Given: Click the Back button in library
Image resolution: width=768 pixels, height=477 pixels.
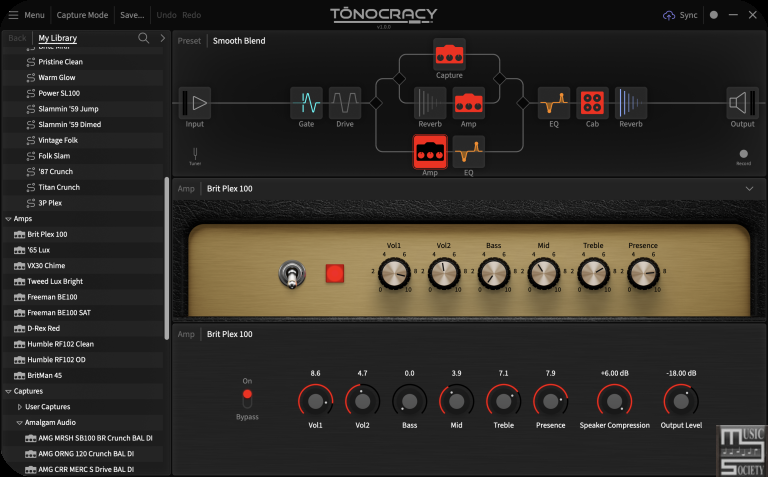Looking at the screenshot, I should pyautogui.click(x=17, y=38).
